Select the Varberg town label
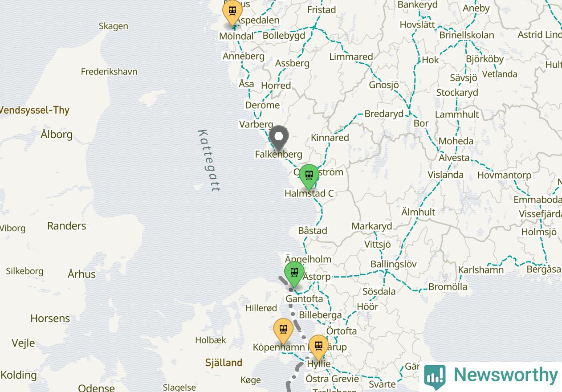Screen dimensions: 562x392 256,124
